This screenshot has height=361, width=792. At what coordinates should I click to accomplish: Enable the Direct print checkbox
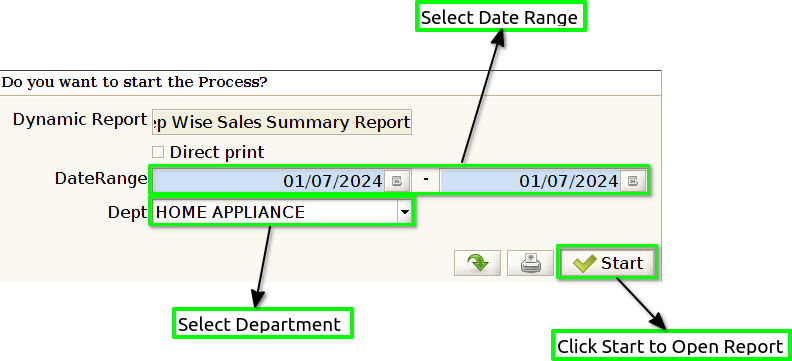(158, 152)
